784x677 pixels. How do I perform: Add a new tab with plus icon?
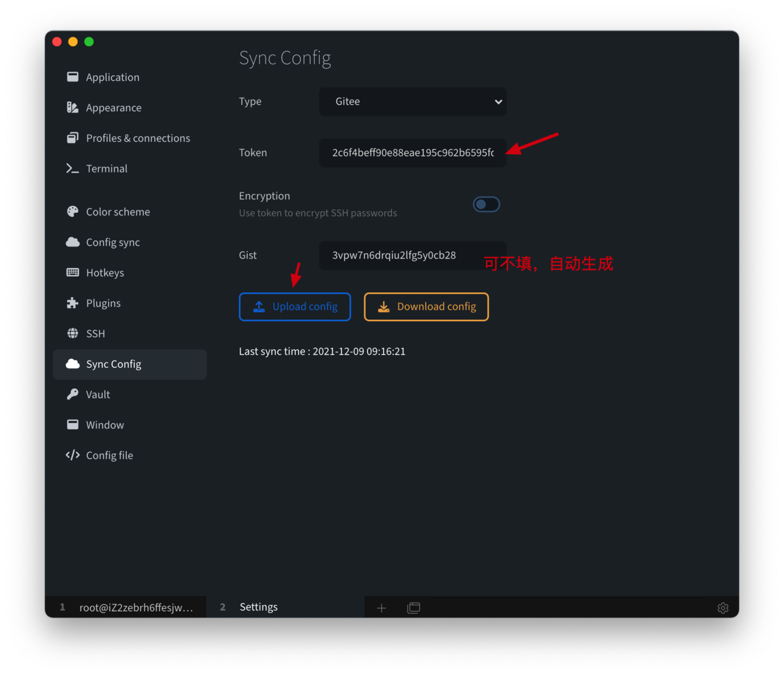tap(381, 607)
